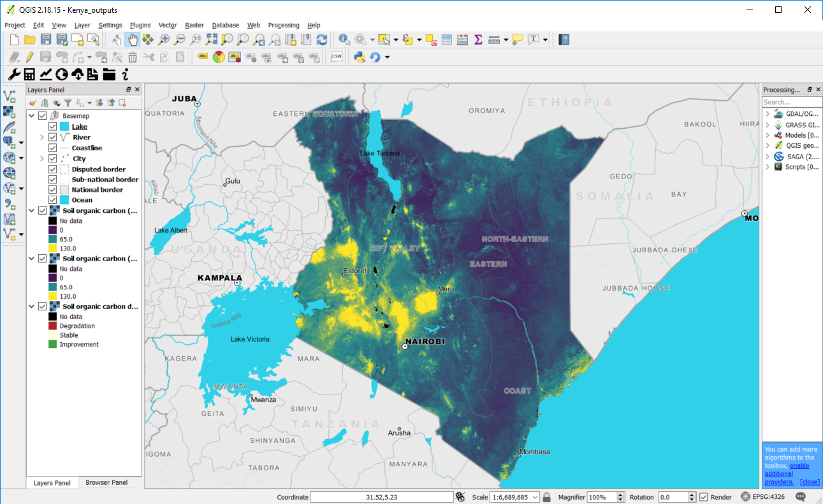Open the Layer menu
Viewport: 823px width, 504px height.
pos(82,25)
